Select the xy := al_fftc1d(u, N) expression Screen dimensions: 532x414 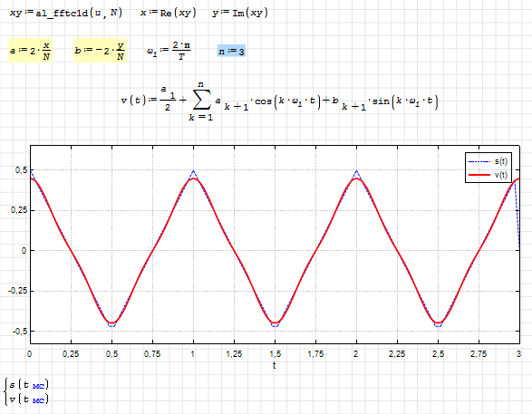click(66, 13)
